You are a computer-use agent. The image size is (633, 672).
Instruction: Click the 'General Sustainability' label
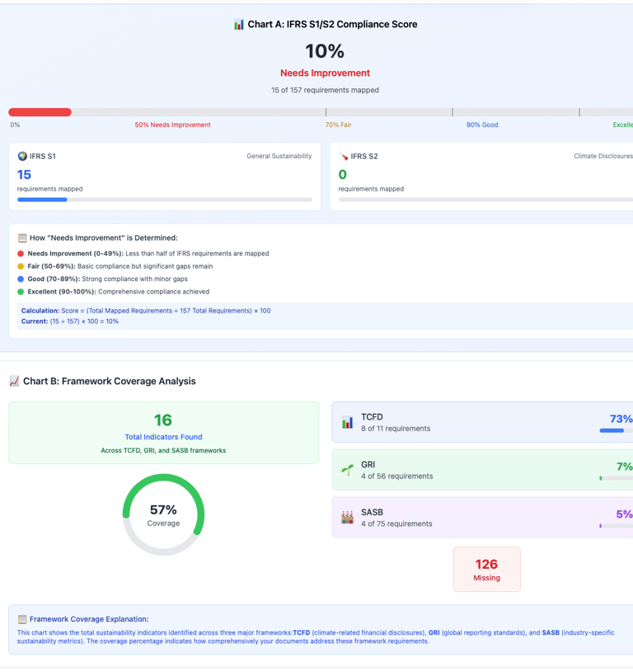pos(279,156)
